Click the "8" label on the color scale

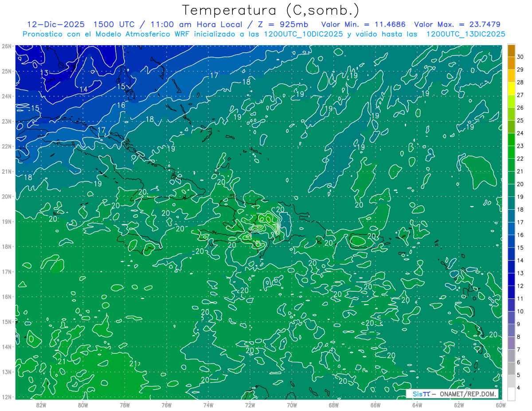point(519,337)
